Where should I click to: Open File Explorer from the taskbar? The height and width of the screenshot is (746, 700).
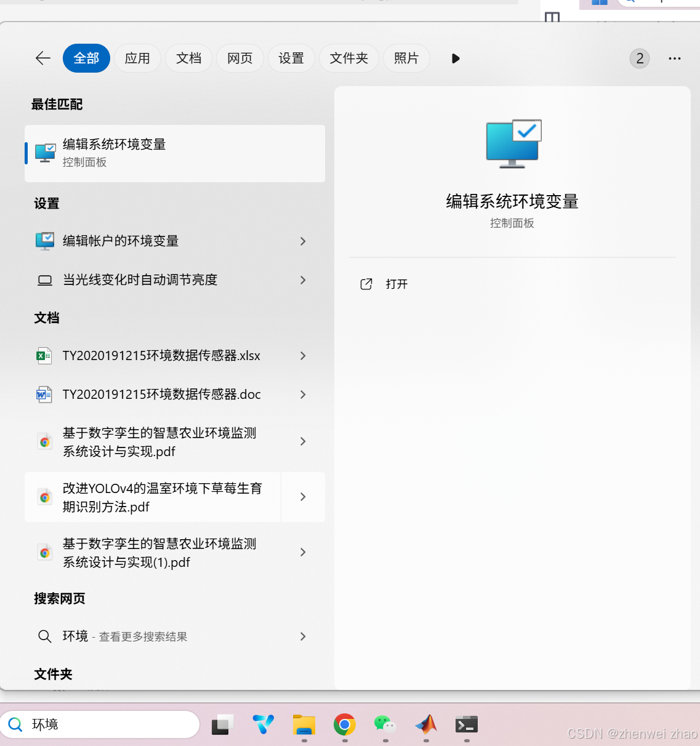click(x=303, y=724)
